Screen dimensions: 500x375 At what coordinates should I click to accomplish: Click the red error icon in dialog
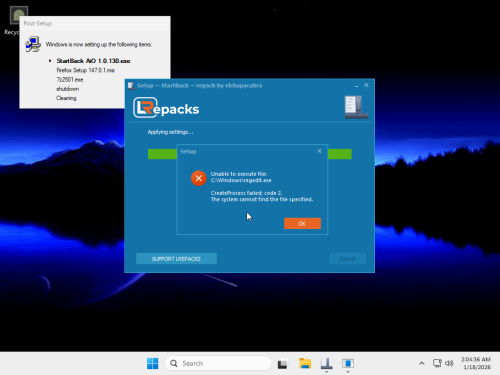199,178
